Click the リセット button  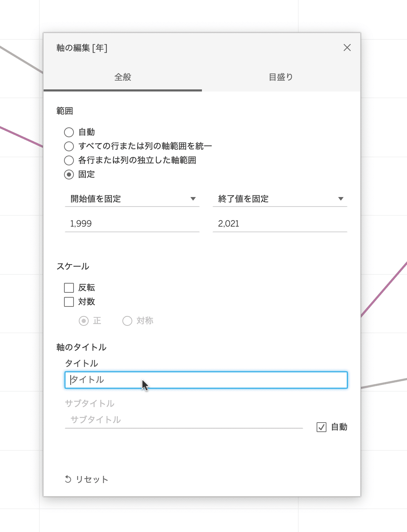(x=87, y=479)
